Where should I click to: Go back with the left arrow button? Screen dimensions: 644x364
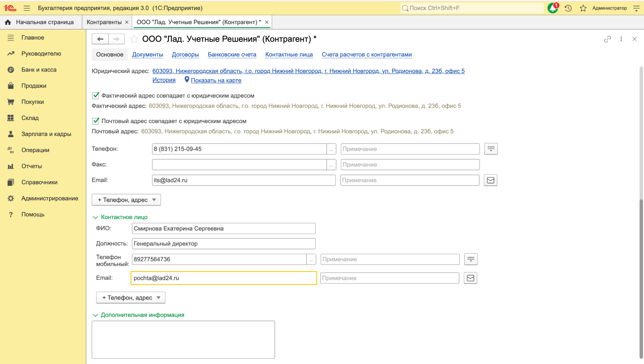100,39
